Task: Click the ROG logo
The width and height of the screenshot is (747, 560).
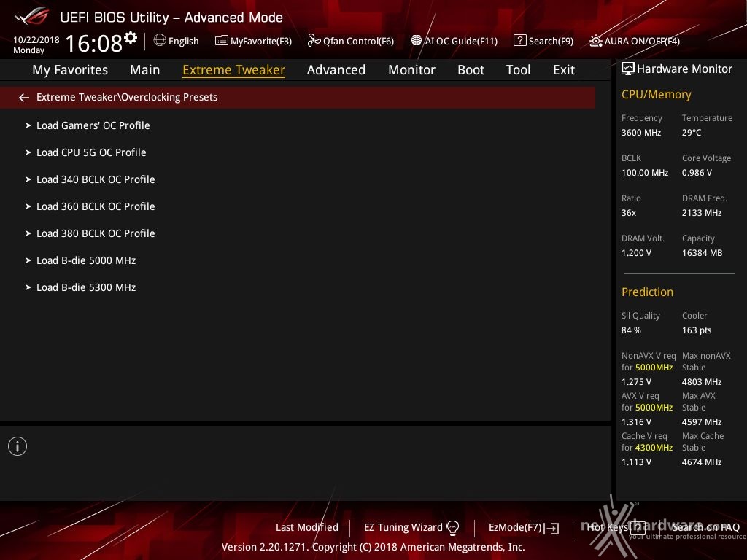Action: (x=32, y=16)
